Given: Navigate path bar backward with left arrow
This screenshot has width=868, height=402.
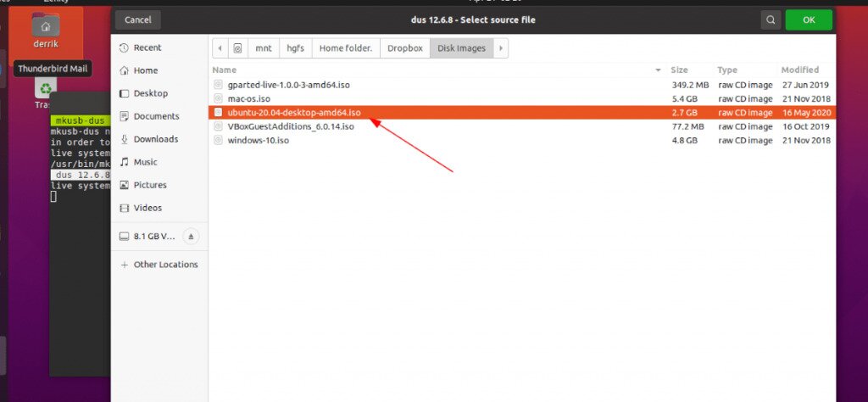Looking at the screenshot, I should click(x=220, y=48).
